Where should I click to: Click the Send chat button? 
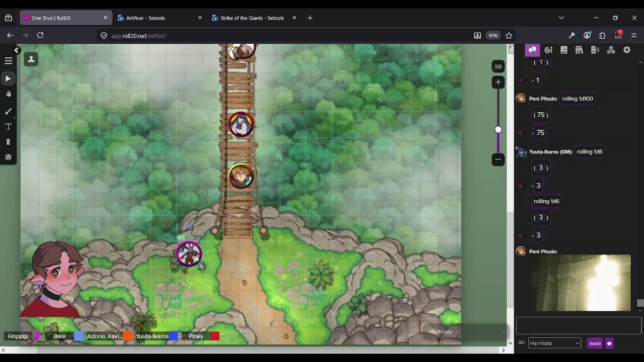tap(595, 343)
